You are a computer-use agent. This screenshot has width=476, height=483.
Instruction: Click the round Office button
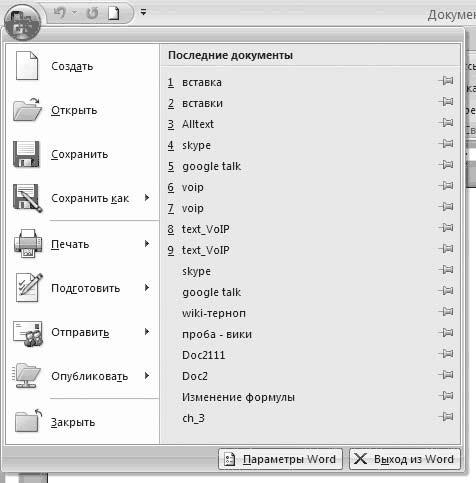(x=23, y=23)
